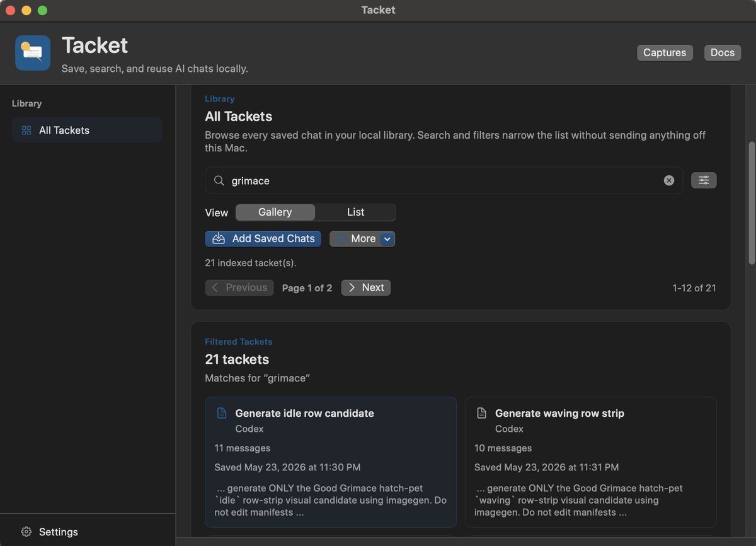Viewport: 756px width, 546px height.
Task: Open the Docs page
Action: pos(723,52)
